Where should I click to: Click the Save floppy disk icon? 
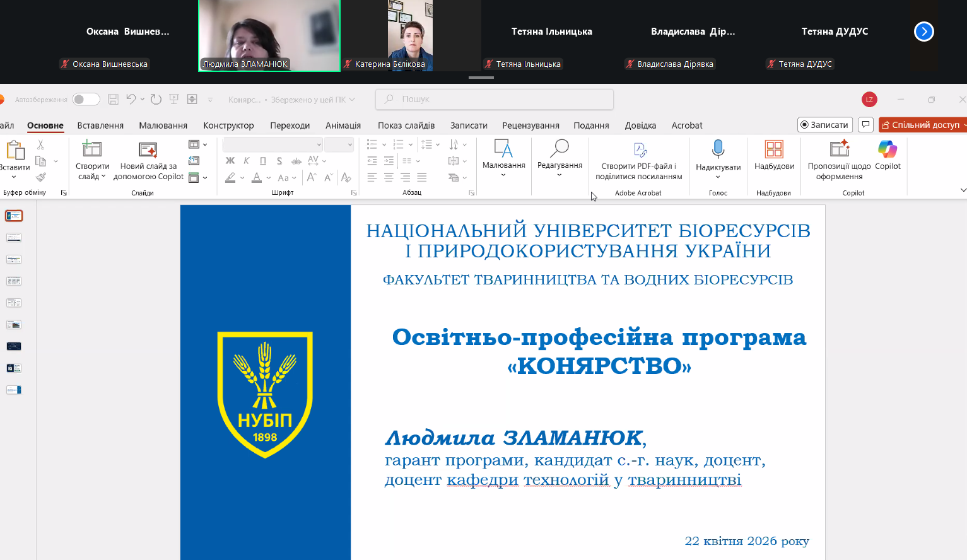tap(114, 99)
